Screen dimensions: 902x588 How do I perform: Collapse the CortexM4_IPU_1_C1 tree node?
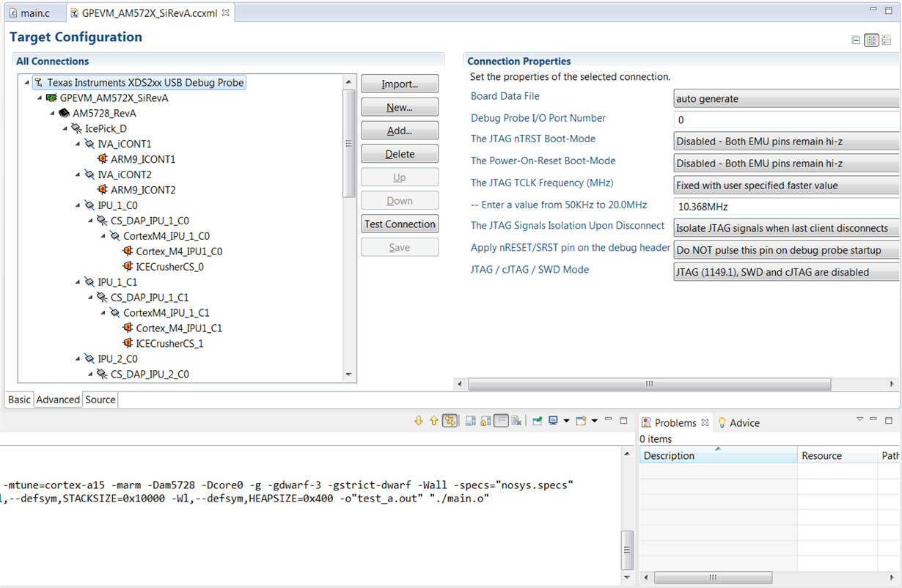[x=104, y=313]
